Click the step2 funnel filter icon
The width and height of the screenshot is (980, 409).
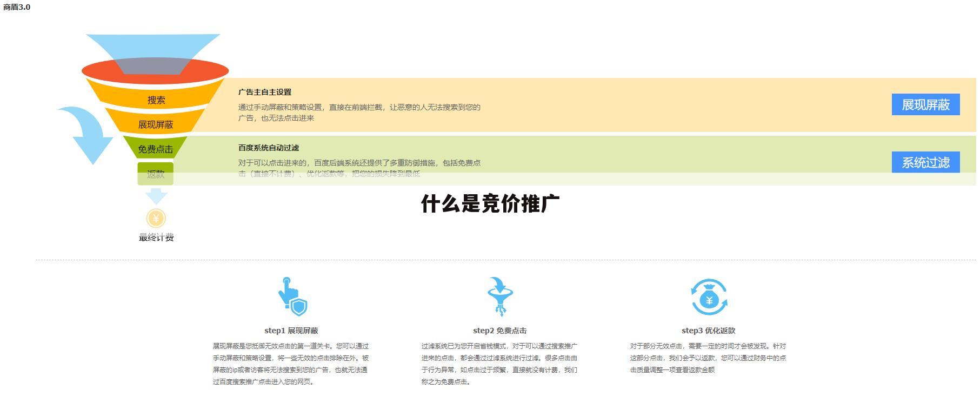tap(500, 296)
